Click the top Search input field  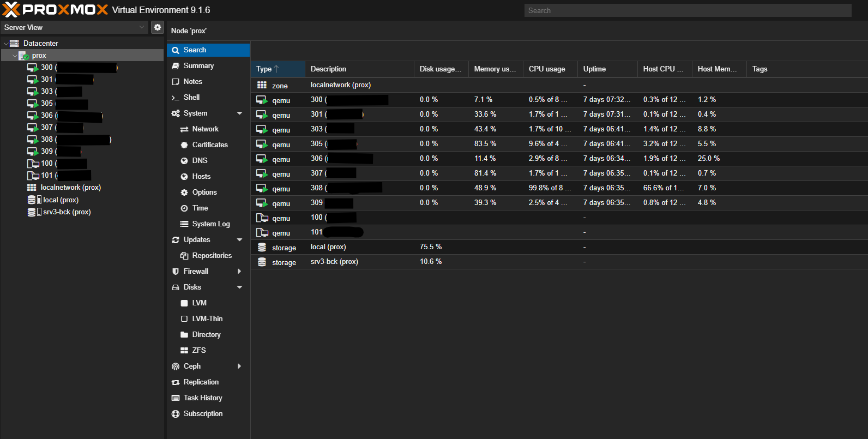click(x=688, y=10)
